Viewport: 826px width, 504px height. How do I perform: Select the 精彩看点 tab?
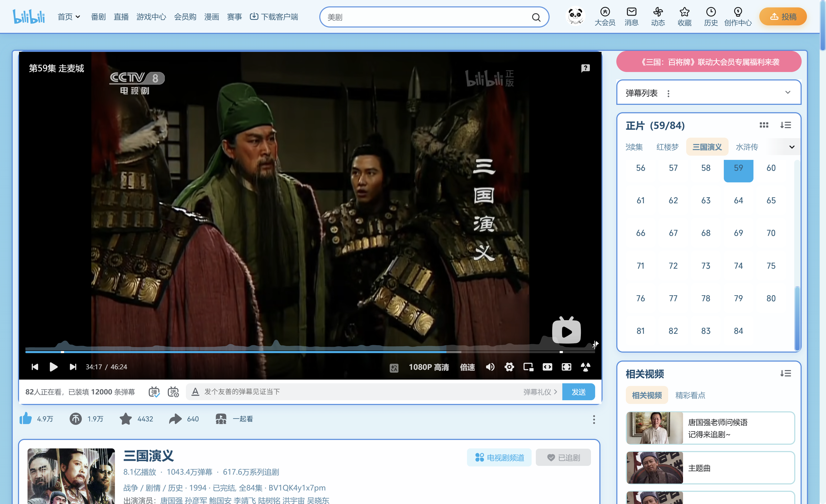click(690, 395)
